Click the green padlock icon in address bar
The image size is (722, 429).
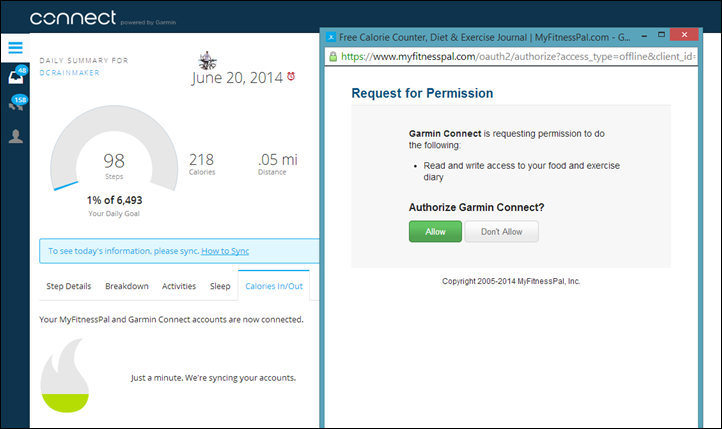click(333, 57)
